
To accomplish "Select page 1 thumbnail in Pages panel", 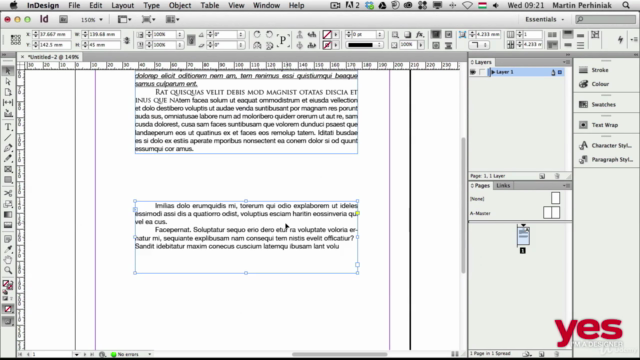I will pos(523,237).
